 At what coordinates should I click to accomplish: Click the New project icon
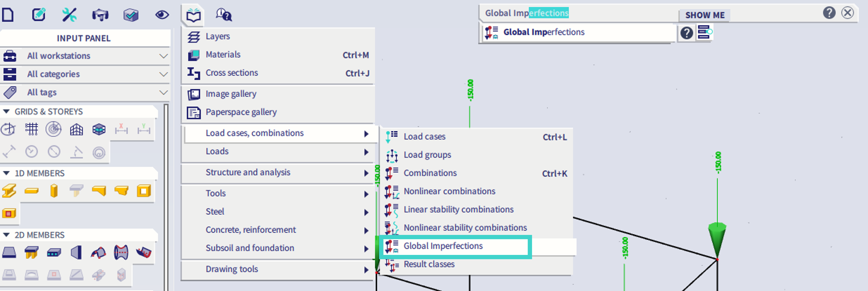point(8,15)
